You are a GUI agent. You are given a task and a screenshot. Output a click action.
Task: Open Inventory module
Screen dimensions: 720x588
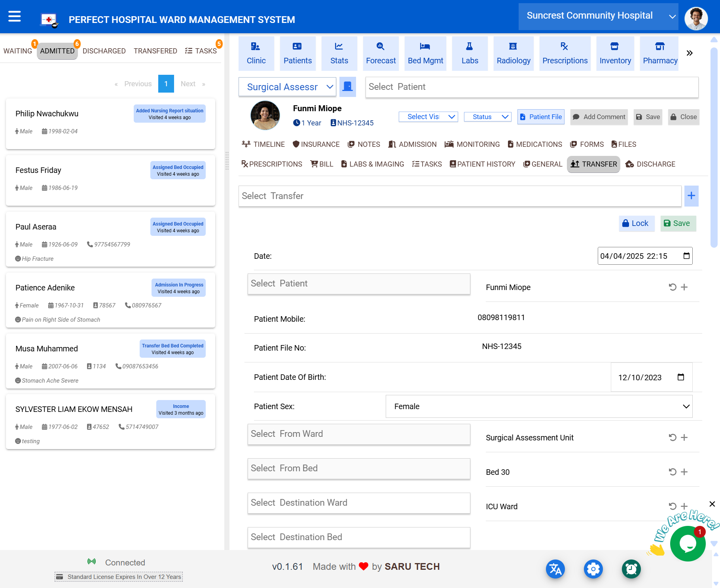pyautogui.click(x=615, y=53)
